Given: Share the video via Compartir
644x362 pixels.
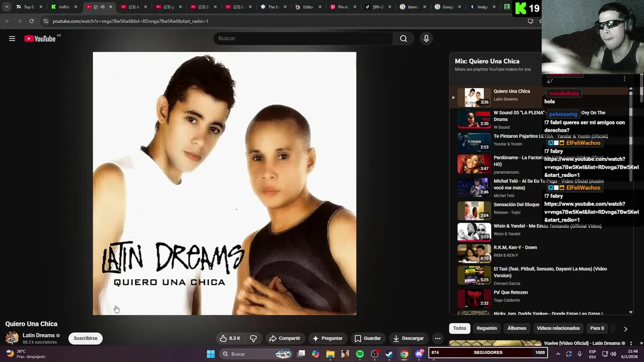Looking at the screenshot, I should click(285, 338).
